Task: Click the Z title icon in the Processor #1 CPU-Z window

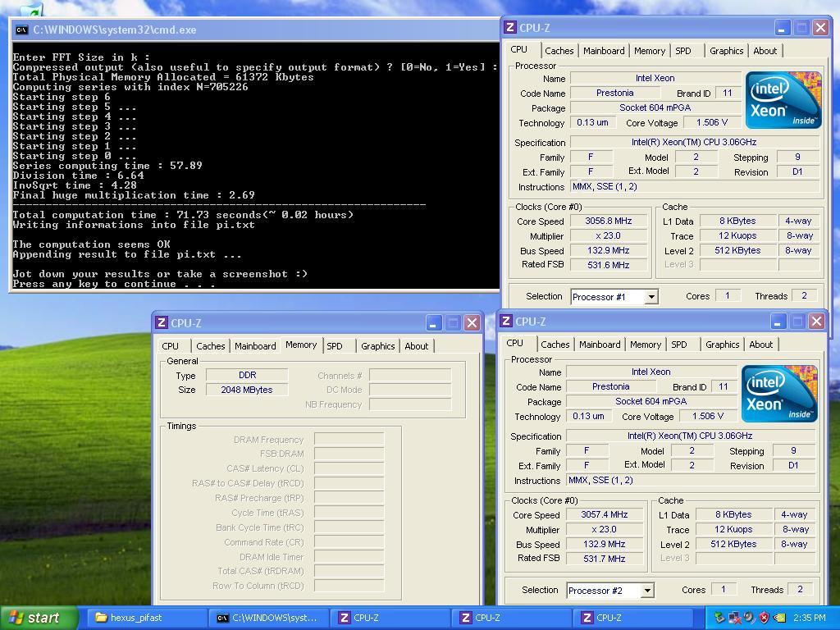Action: click(510, 27)
